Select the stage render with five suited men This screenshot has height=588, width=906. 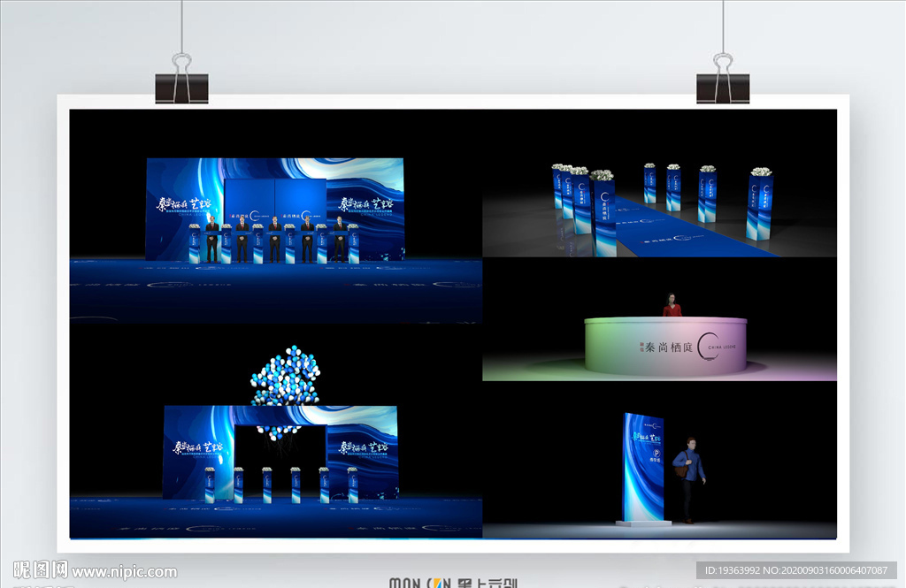click(x=276, y=216)
